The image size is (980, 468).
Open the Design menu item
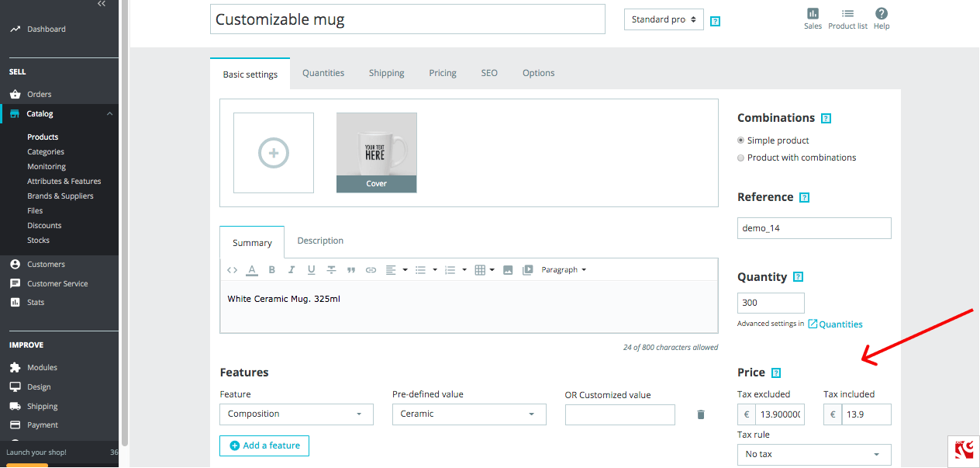39,387
